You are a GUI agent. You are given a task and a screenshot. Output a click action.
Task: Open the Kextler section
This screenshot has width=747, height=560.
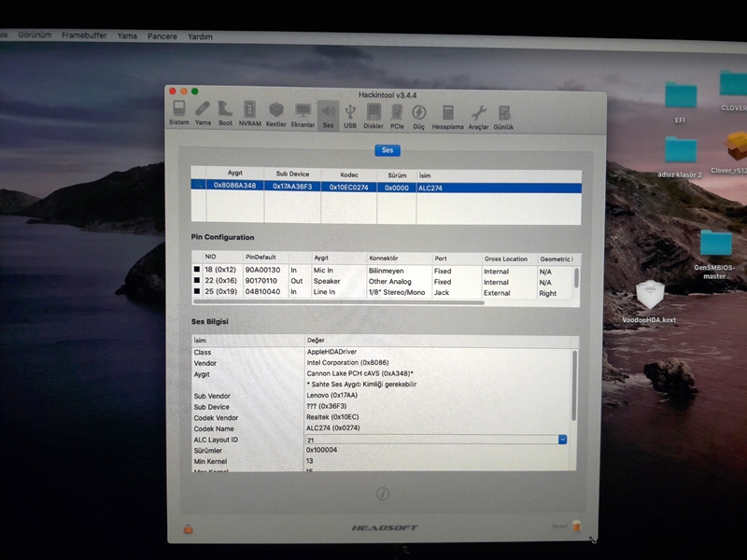[276, 113]
